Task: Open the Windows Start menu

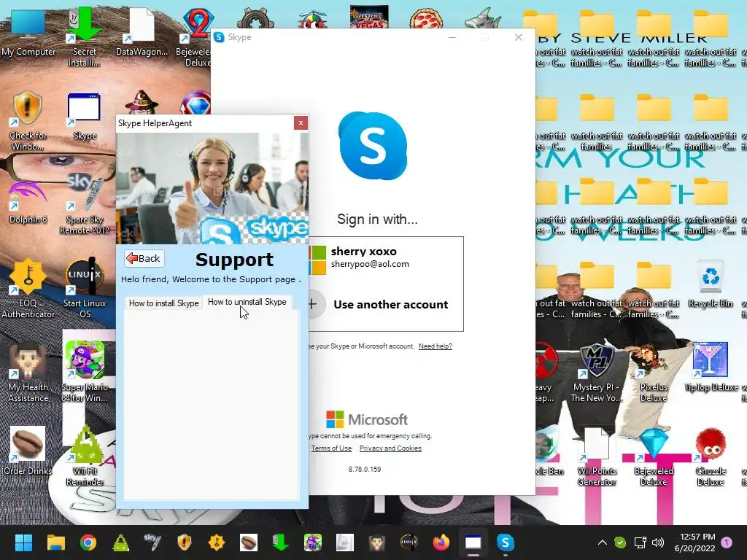Action: (x=23, y=542)
